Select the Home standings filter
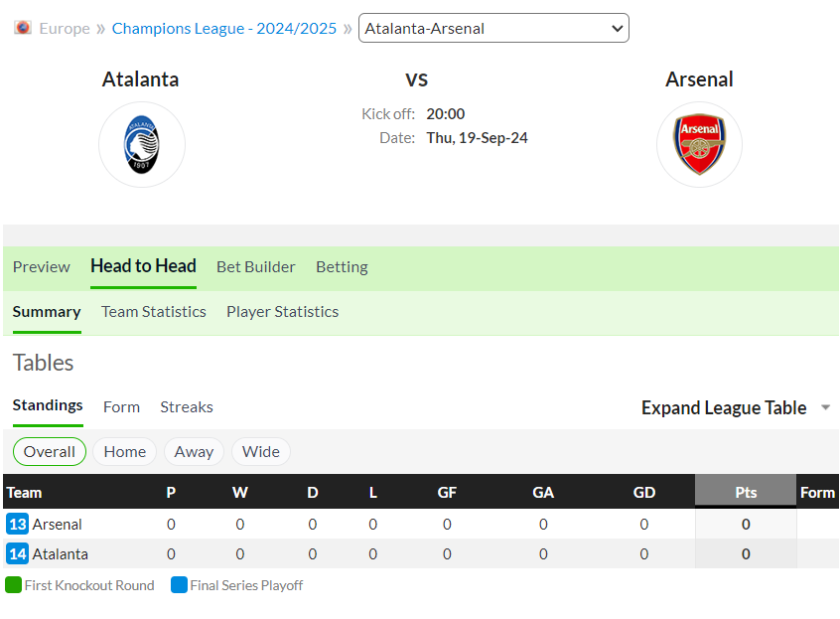The height and width of the screenshot is (619, 840). 125,452
